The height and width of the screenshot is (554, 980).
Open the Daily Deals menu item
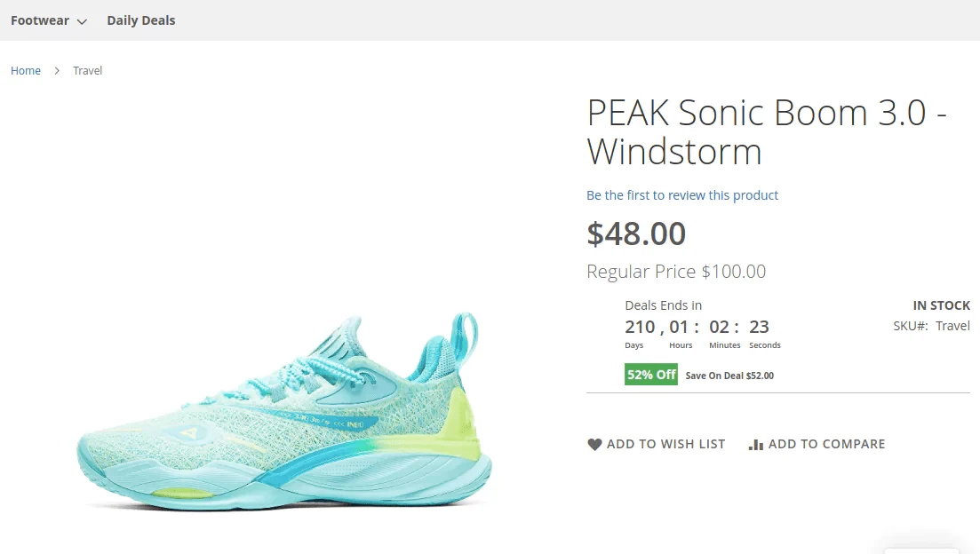141,20
